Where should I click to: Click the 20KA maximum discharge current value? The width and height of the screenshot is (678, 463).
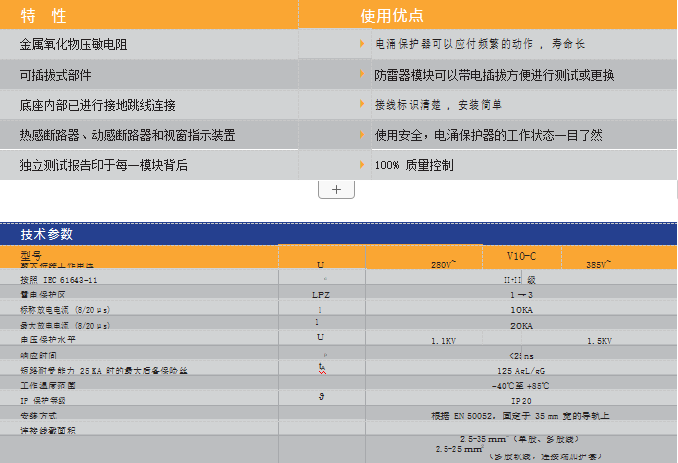click(x=521, y=325)
